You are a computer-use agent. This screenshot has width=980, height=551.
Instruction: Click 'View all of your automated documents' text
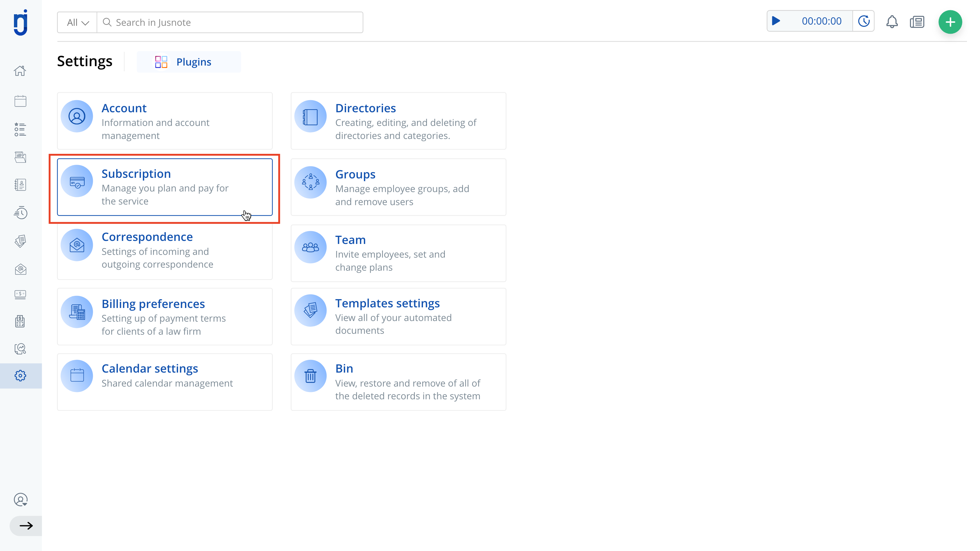click(x=393, y=324)
